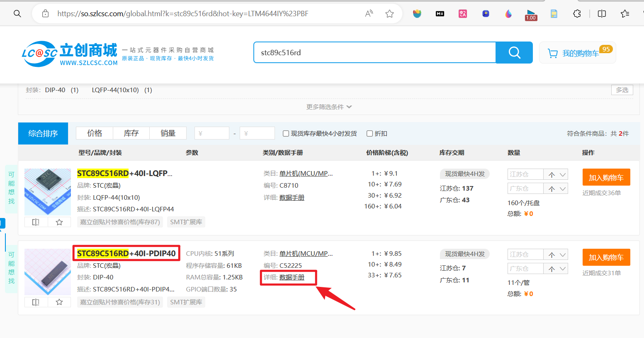644x338 pixels.
Task: Toggle read aloud icon in address bar
Action: 369,14
